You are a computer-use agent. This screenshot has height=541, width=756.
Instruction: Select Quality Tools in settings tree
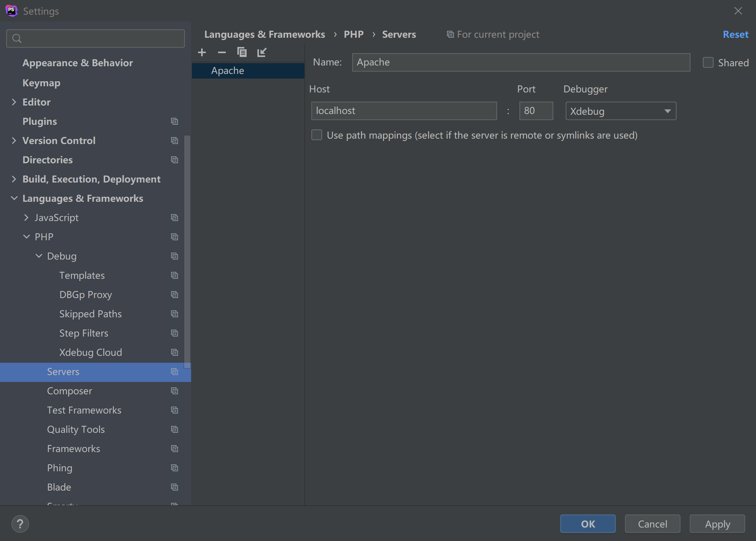pyautogui.click(x=76, y=429)
